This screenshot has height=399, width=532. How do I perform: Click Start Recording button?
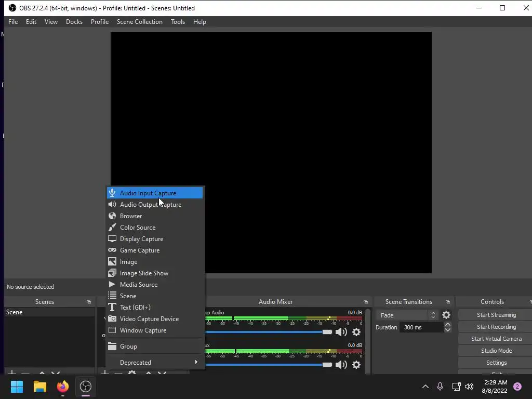[496, 327]
